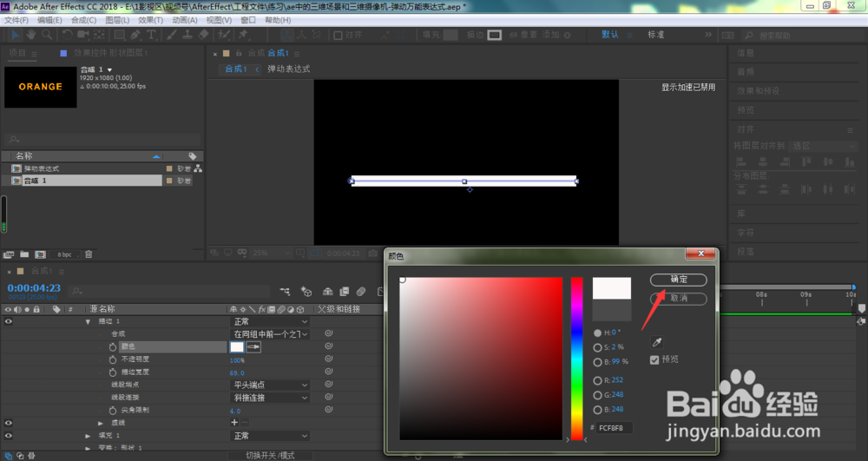Select the Type text tool
The width and height of the screenshot is (868, 461).
[x=151, y=35]
